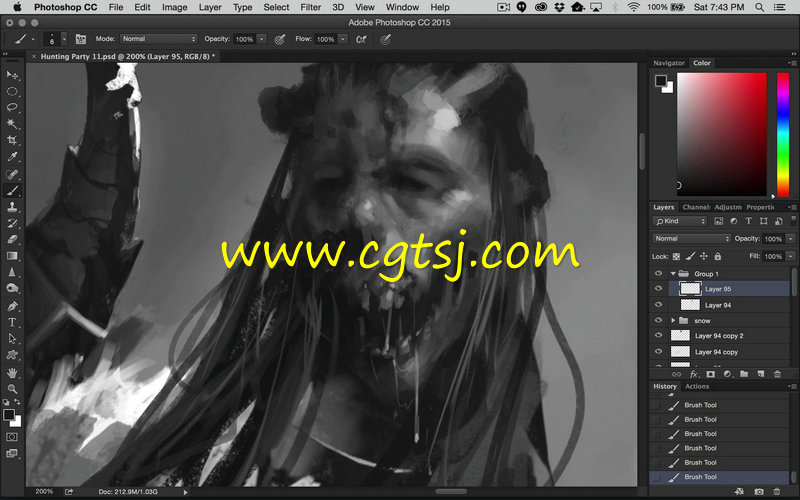Viewport: 800px width, 500px height.
Task: Toggle pressure for opacity in options bar
Action: 280,39
